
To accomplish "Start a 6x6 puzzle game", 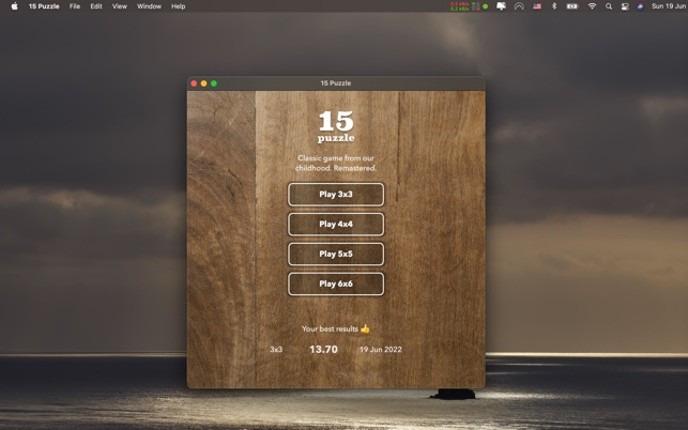I will click(336, 284).
